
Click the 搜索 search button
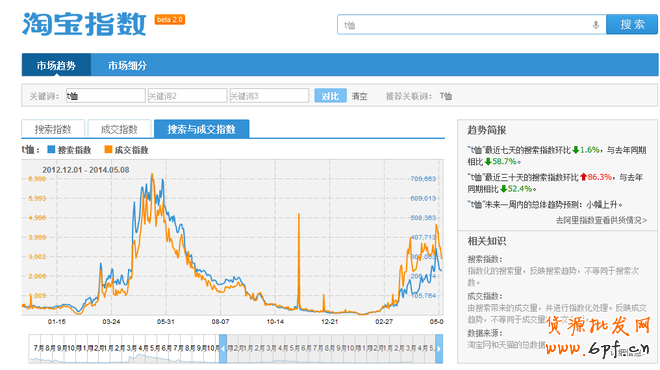[x=632, y=24]
